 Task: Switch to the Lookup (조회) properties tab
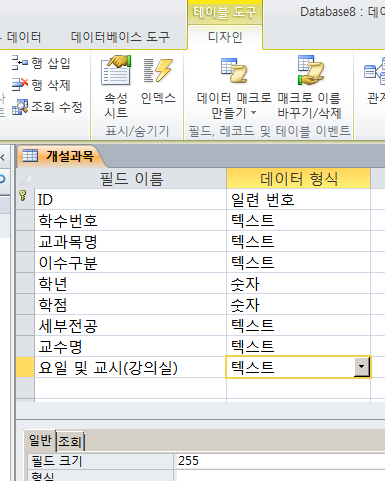[x=70, y=441]
